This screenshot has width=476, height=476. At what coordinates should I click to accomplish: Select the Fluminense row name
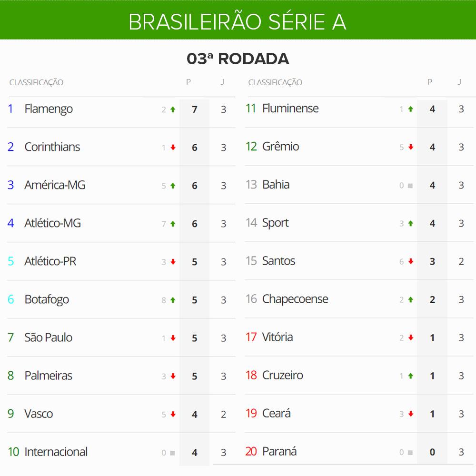[x=290, y=109]
